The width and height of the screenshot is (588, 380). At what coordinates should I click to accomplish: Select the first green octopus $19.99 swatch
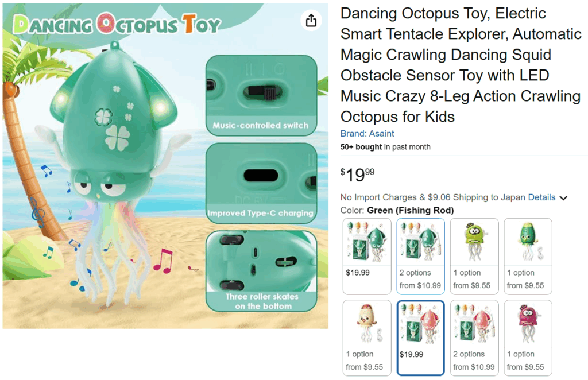click(x=367, y=257)
